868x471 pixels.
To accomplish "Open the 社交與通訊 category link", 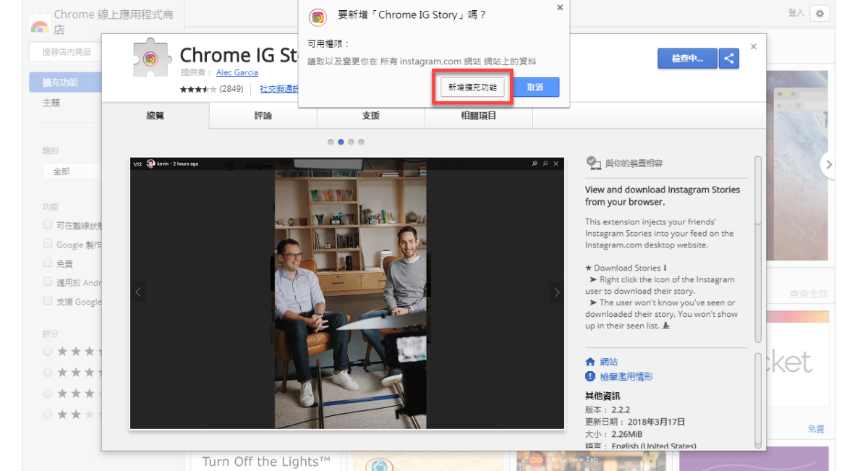I will [x=279, y=89].
